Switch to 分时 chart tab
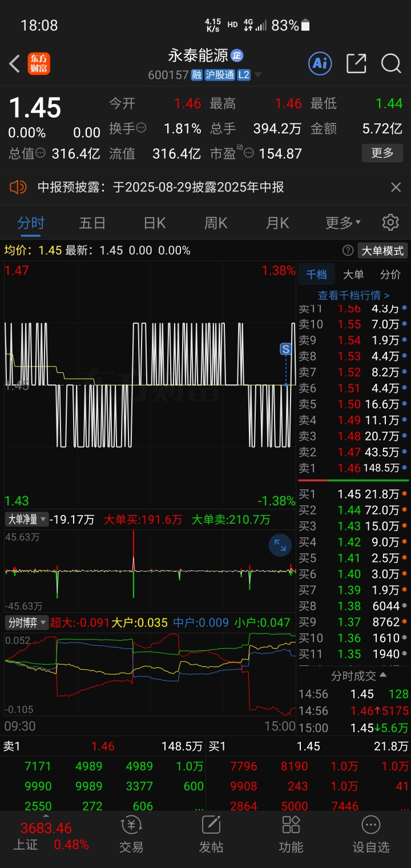The height and width of the screenshot is (868, 411). 31,222
